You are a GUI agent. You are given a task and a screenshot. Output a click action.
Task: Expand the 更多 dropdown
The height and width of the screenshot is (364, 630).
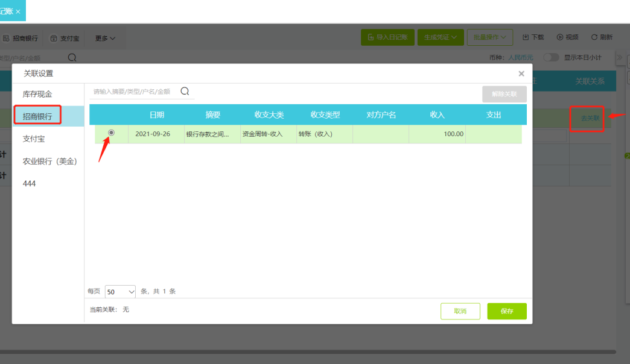coord(105,38)
